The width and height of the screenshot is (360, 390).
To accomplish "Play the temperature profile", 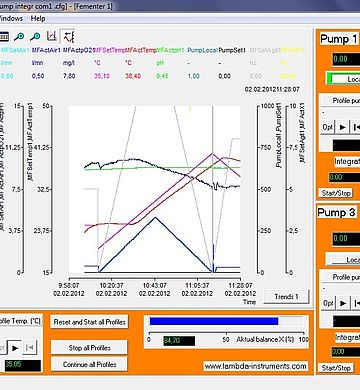I will click(15, 348).
